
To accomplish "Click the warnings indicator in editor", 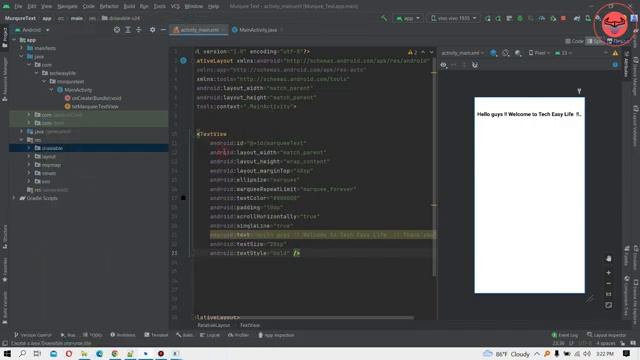I will 412,52.
